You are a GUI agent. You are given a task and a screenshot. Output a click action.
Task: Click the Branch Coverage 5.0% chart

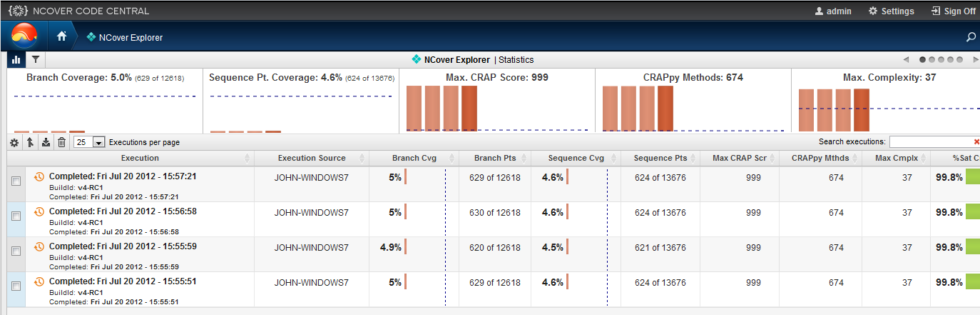[x=105, y=101]
